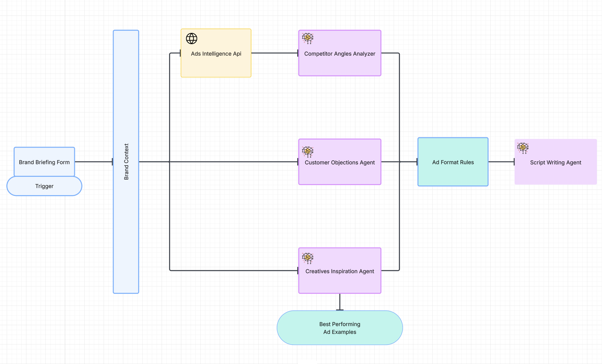Click the globe icon in Ads Intelligence Api
Screen dimensions: 602x364
point(191,39)
